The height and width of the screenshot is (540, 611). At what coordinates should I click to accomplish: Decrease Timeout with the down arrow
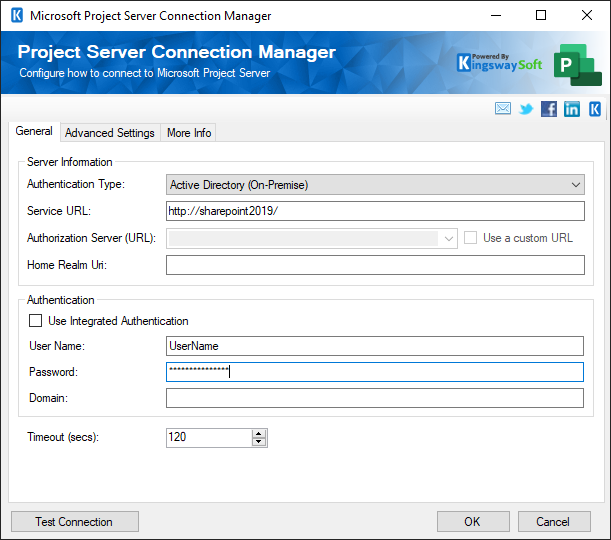click(259, 442)
